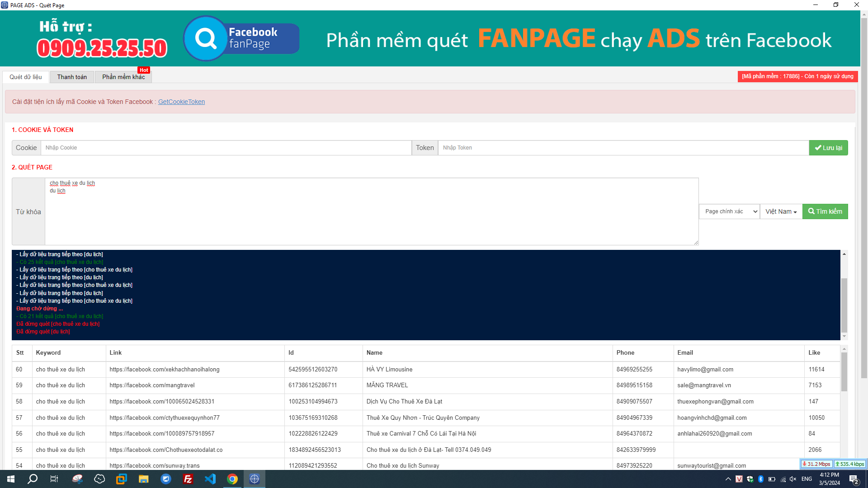Click the Lưu lại save button
Screen dimensions: 868x488
pyautogui.click(x=828, y=148)
